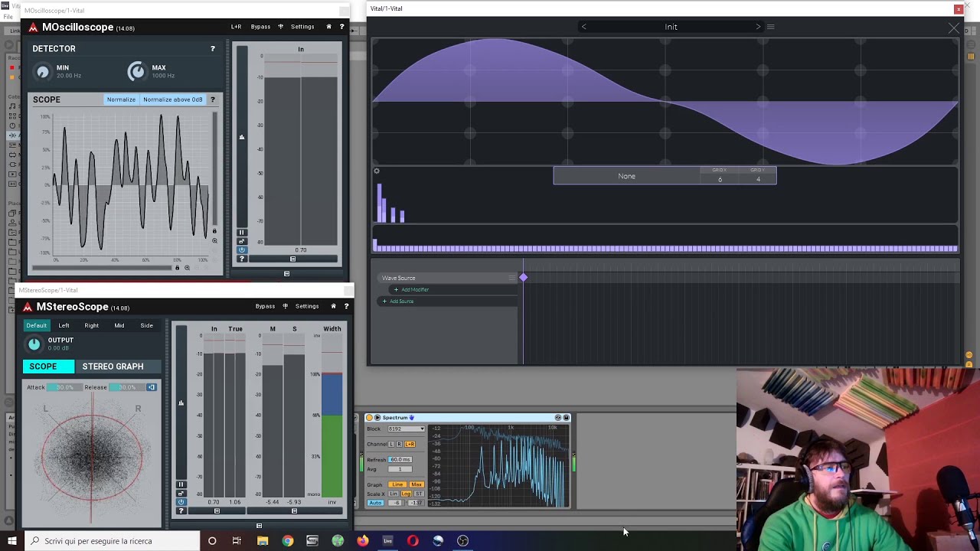
Task: Pause the MStereoScope meters
Action: 181,484
